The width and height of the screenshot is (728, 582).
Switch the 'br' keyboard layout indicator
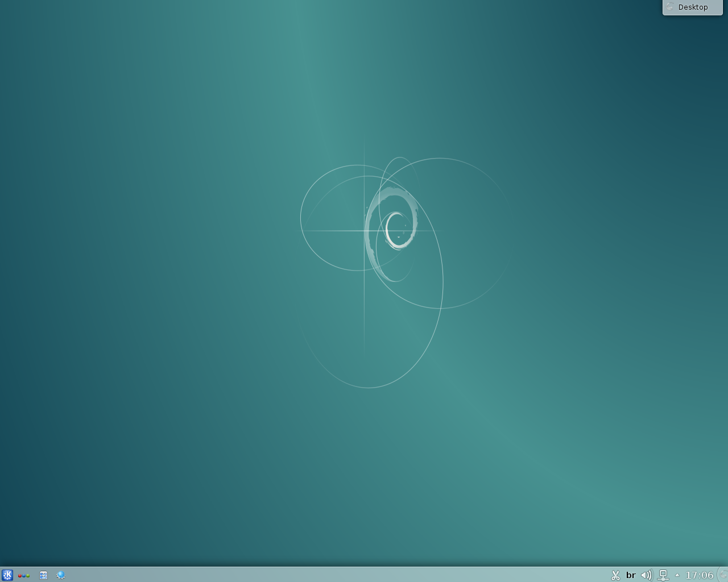[x=631, y=575]
